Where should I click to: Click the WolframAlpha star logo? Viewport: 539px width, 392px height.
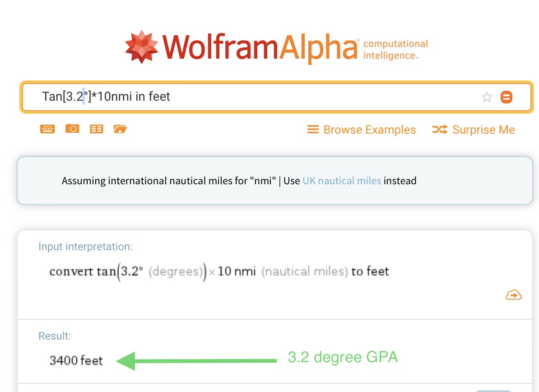tap(142, 47)
